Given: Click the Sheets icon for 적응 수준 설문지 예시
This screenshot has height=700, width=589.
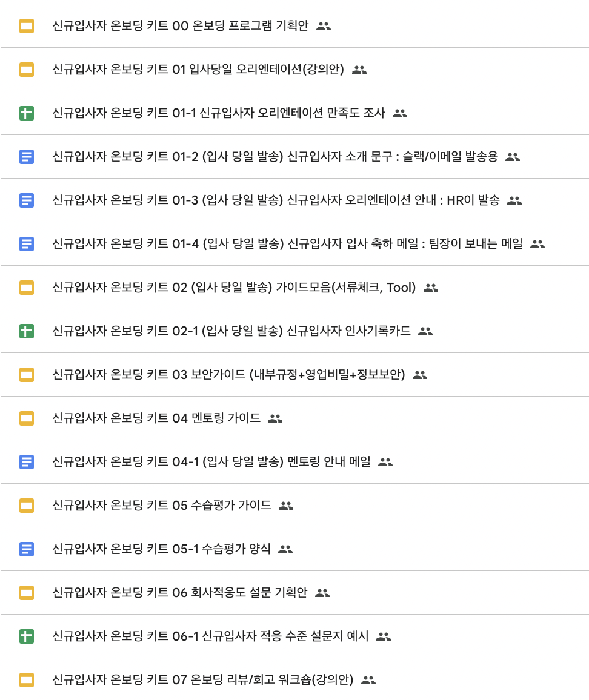Looking at the screenshot, I should pos(26,636).
